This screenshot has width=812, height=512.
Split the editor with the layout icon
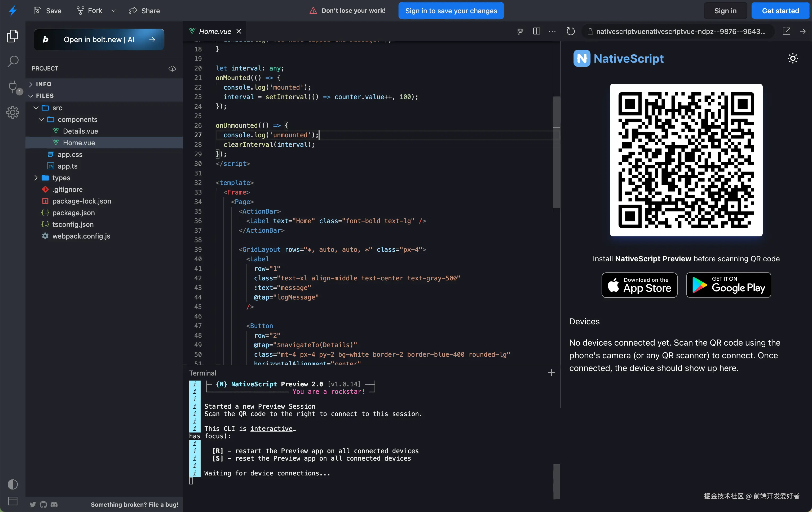point(536,31)
